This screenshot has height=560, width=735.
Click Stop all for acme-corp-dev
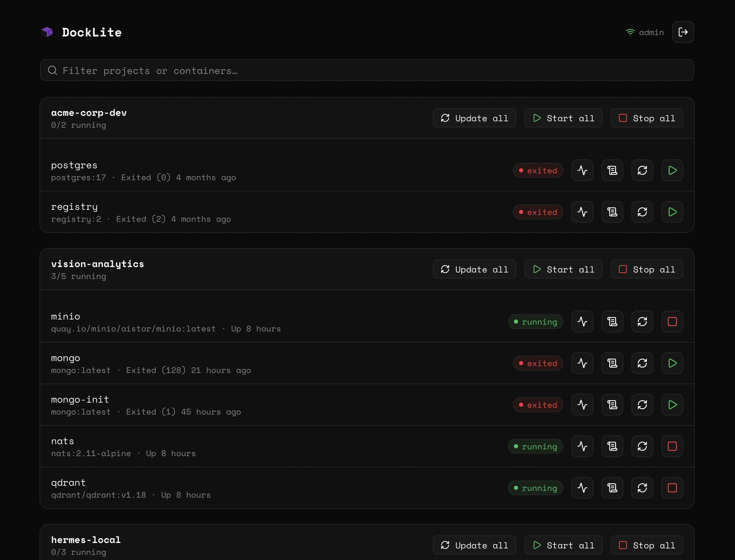click(647, 118)
